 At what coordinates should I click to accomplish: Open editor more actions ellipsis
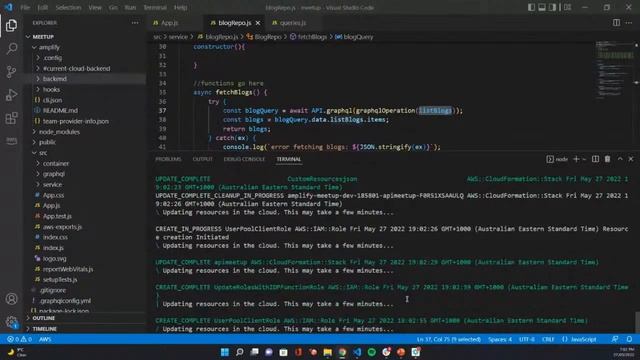(x=629, y=23)
